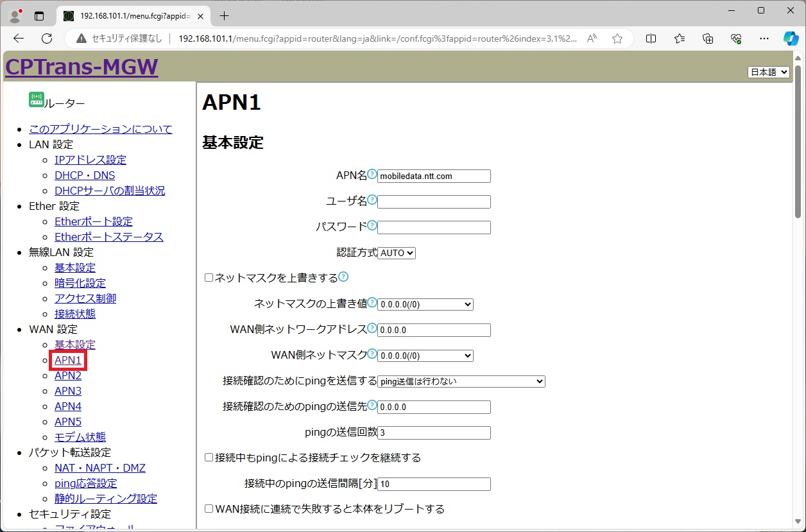The height and width of the screenshot is (532, 806).
Task: Open the 日本語 language selector
Action: (768, 73)
